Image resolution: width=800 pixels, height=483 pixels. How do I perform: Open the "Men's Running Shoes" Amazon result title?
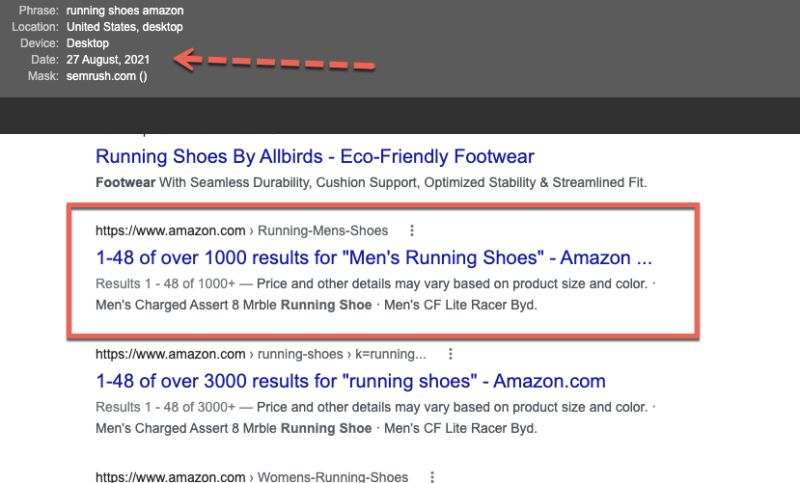click(x=374, y=258)
